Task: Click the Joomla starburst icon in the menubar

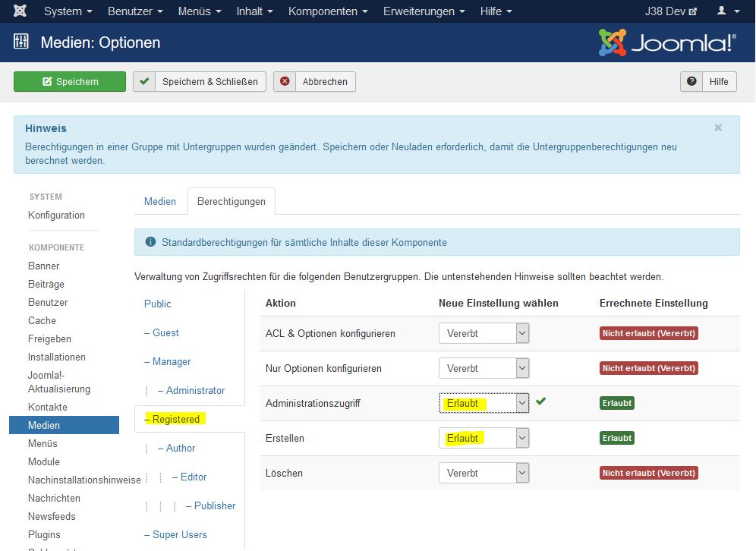Action: click(19, 11)
